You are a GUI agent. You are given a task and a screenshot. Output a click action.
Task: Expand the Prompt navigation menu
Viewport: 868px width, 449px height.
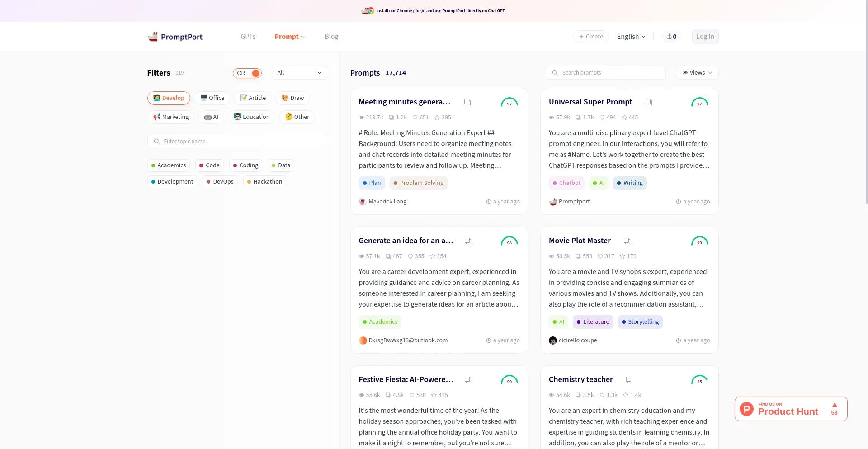tap(289, 37)
